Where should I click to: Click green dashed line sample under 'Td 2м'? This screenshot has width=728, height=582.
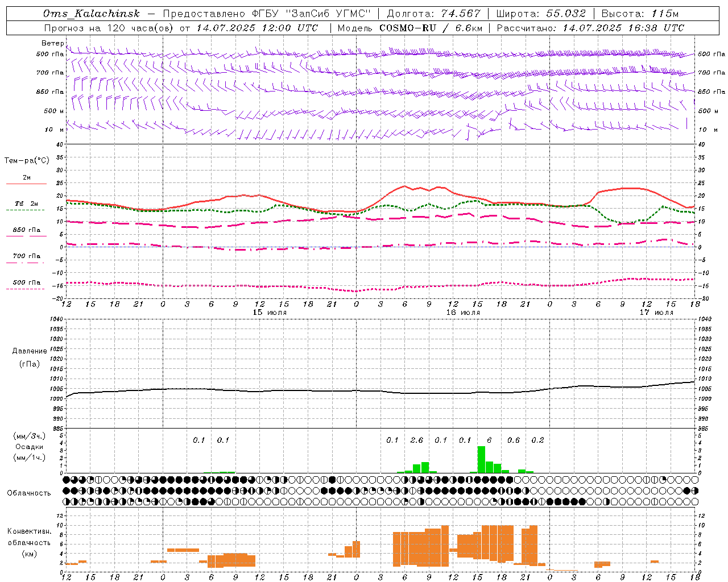(x=26, y=210)
